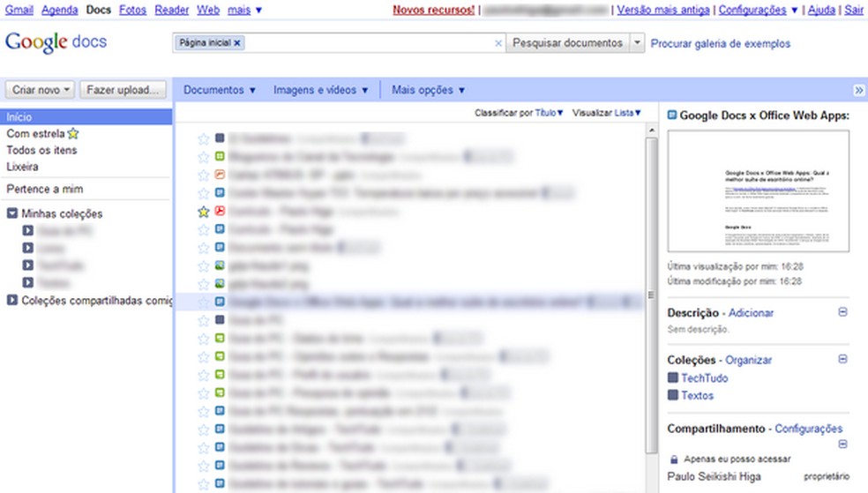868x493 pixels.
Task: Click the scrollbar up arrow
Action: click(652, 131)
